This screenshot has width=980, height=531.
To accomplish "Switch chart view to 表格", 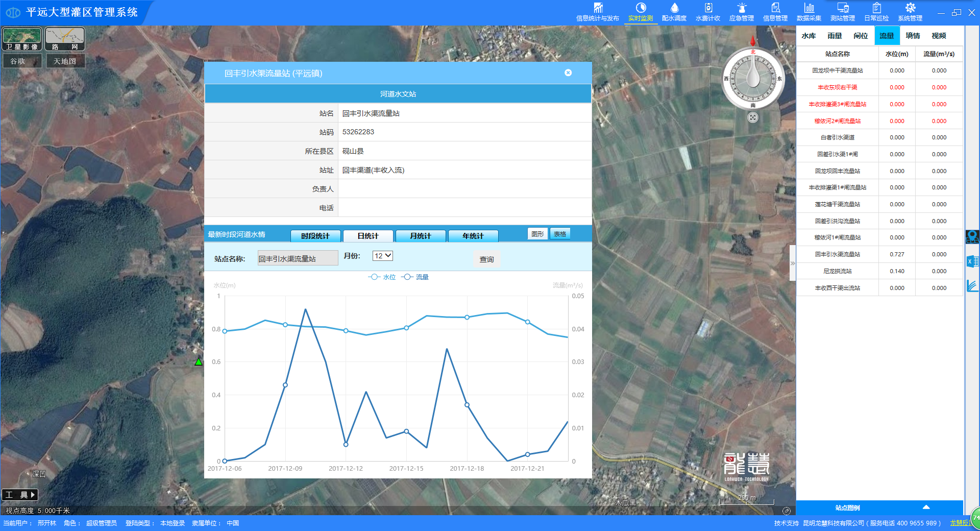I will 560,234.
